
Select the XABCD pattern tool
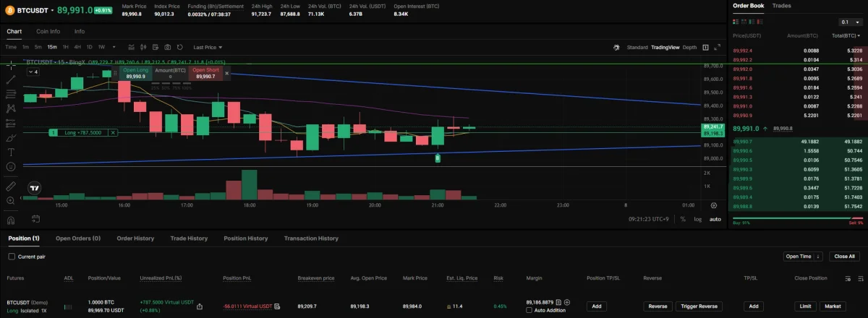[x=11, y=108]
